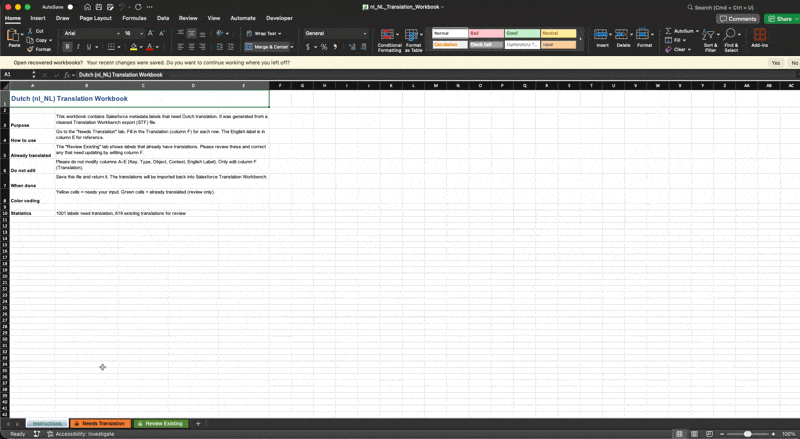Add a new sheet with plus button

pyautogui.click(x=198, y=424)
